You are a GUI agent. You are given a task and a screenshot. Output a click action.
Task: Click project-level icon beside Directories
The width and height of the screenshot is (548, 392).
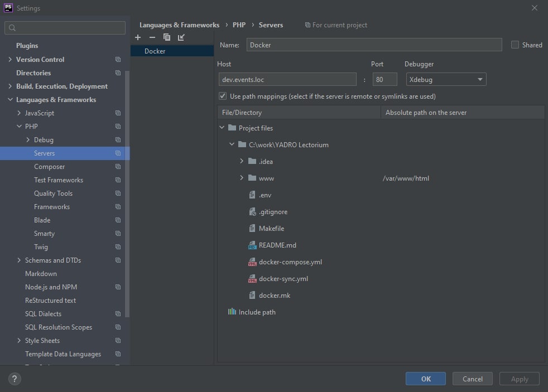118,73
